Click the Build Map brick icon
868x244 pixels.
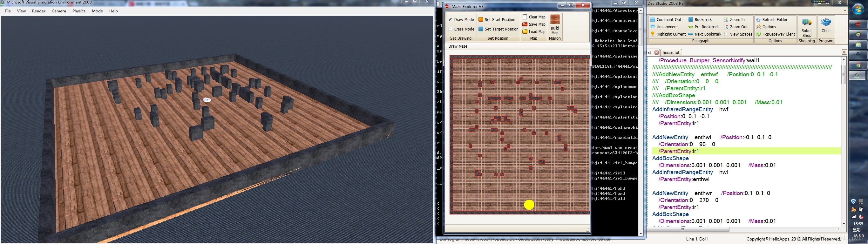[555, 20]
